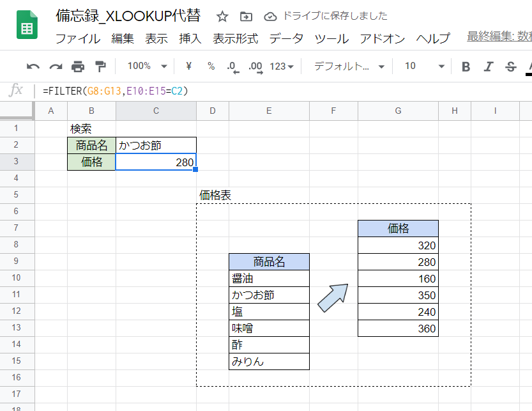The image size is (532, 411).
Task: Select the price cell 280 in column G
Action: pyautogui.click(x=398, y=262)
